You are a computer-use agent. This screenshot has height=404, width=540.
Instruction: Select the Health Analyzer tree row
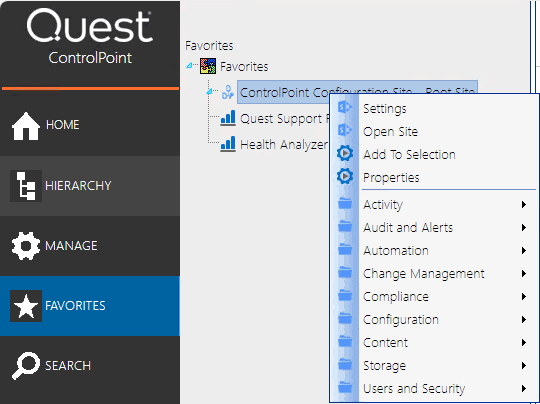point(284,145)
